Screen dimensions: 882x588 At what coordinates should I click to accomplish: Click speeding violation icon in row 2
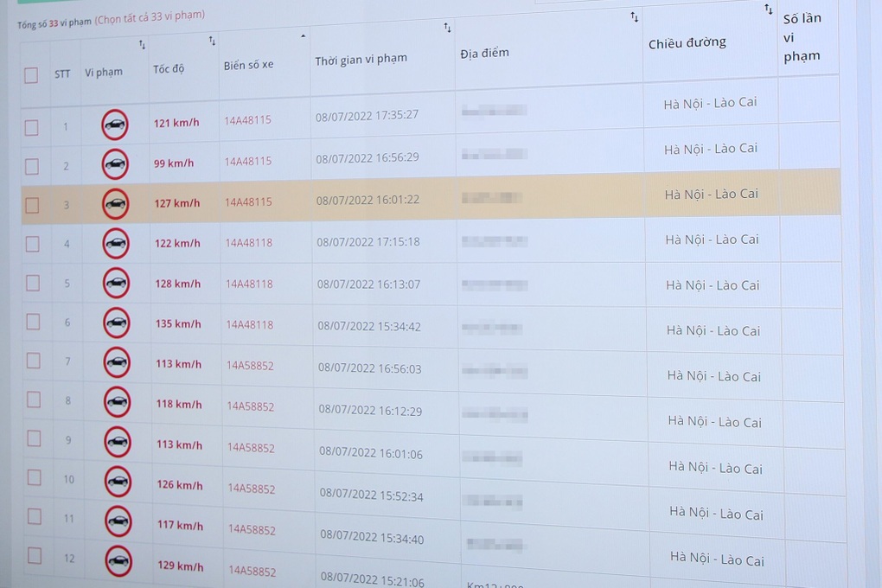click(x=115, y=163)
